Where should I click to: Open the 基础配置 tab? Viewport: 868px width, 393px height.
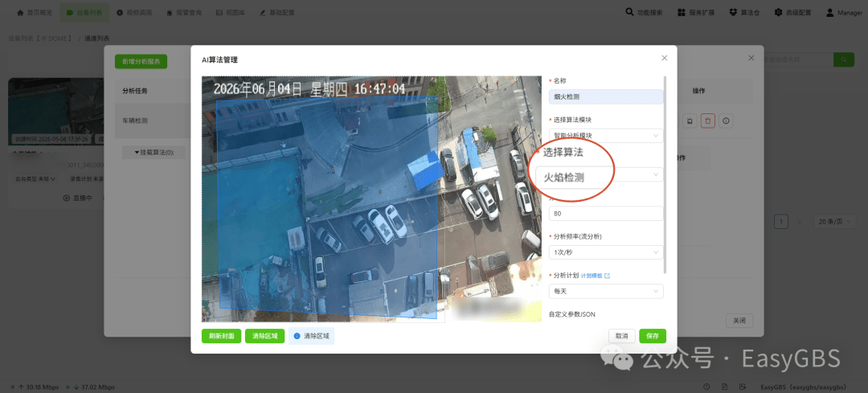coord(276,12)
